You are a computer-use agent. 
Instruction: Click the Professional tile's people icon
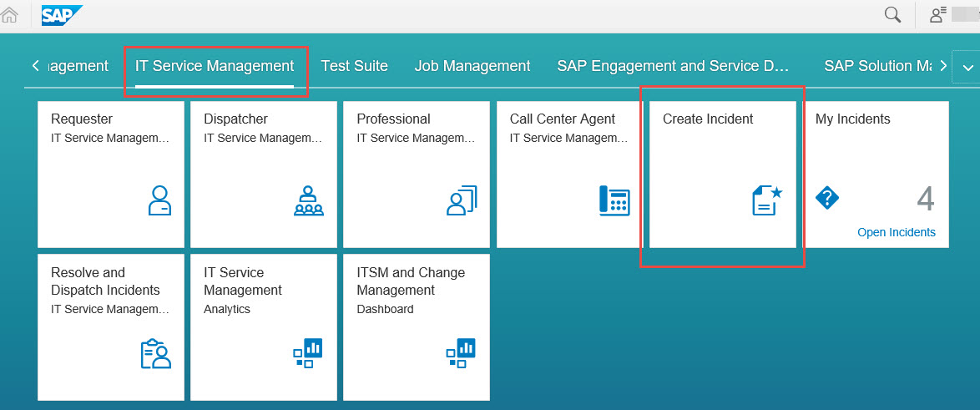tap(462, 200)
